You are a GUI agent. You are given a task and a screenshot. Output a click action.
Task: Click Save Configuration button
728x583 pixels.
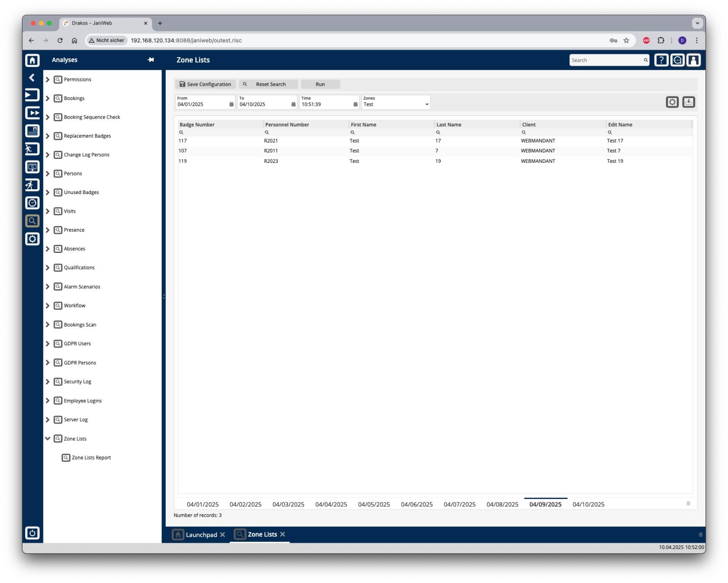(205, 84)
